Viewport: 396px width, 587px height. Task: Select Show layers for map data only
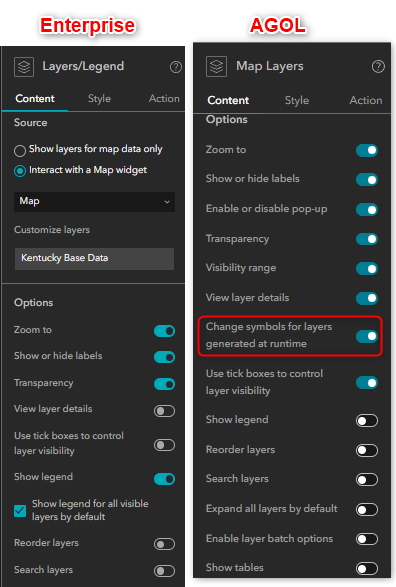[20, 150]
